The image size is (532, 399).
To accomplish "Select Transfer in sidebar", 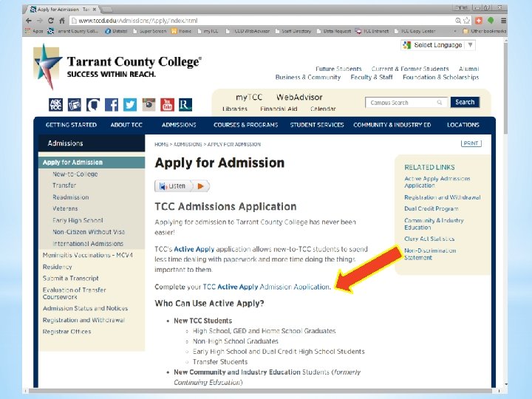I will pos(64,185).
